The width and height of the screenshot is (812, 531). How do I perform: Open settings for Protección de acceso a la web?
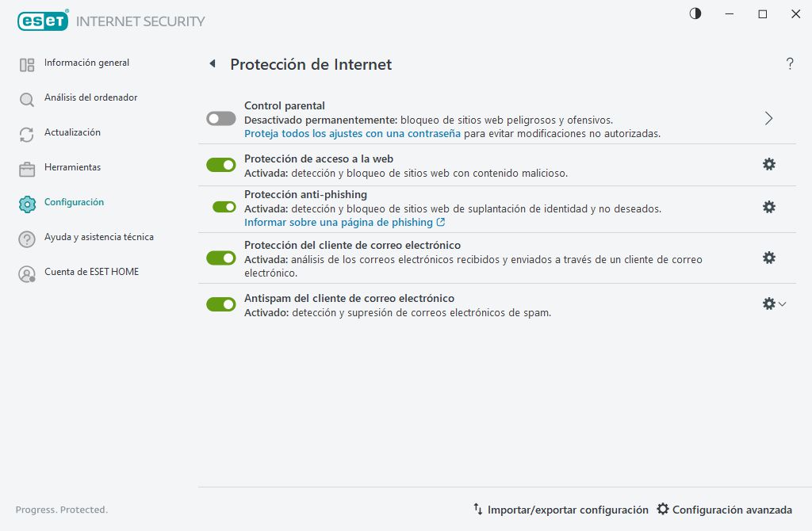click(768, 165)
